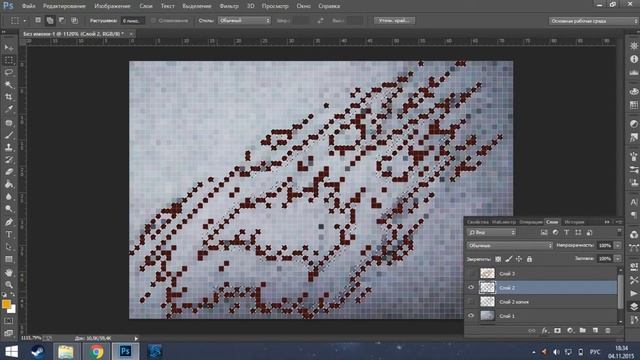The image size is (640, 360).
Task: Delete layer with trash icon
Action: pyautogui.click(x=608, y=331)
